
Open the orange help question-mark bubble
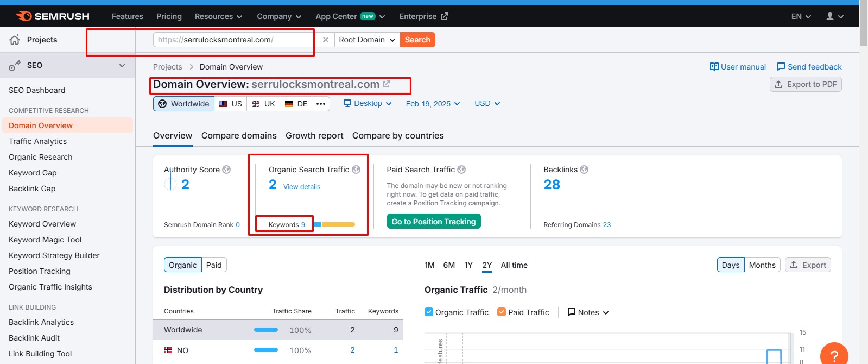834,356
